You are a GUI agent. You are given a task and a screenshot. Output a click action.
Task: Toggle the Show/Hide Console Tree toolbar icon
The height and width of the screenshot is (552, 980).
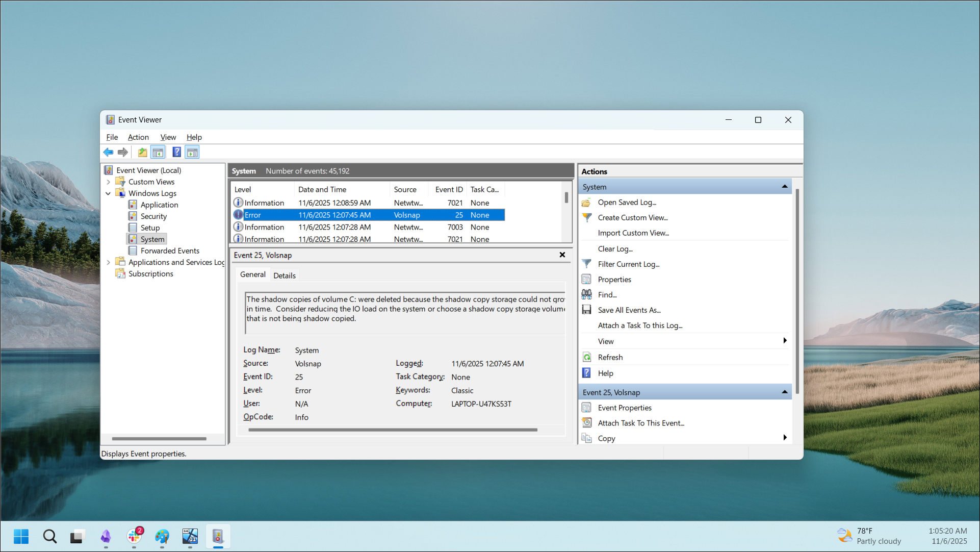pos(158,152)
